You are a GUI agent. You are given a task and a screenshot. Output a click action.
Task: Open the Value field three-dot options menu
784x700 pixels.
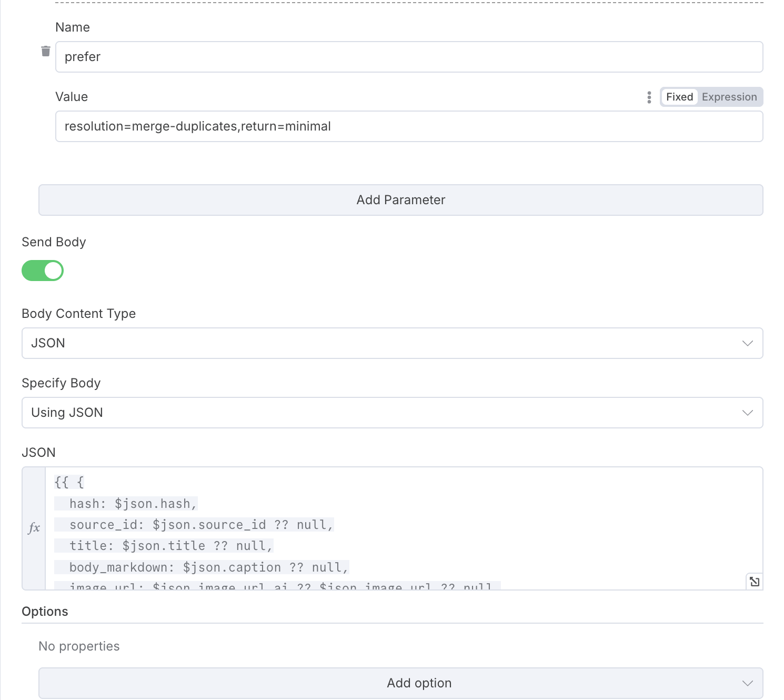click(x=649, y=97)
